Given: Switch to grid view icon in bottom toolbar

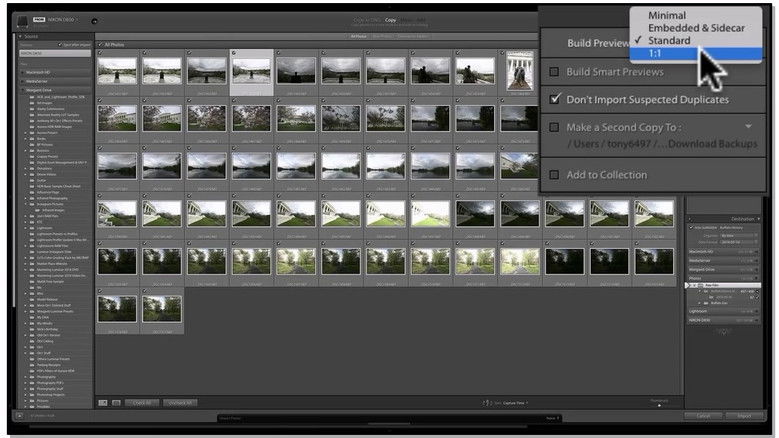Looking at the screenshot, I should 104,402.
